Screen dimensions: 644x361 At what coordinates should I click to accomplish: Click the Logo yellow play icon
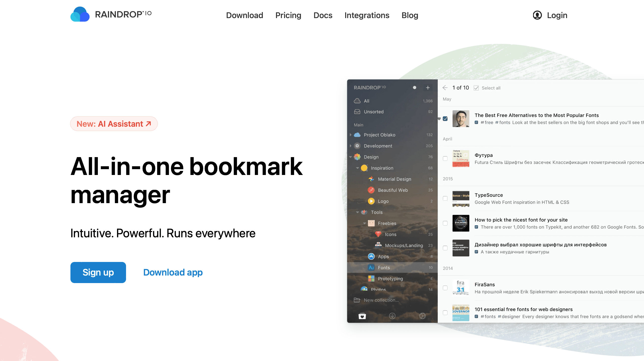371,201
